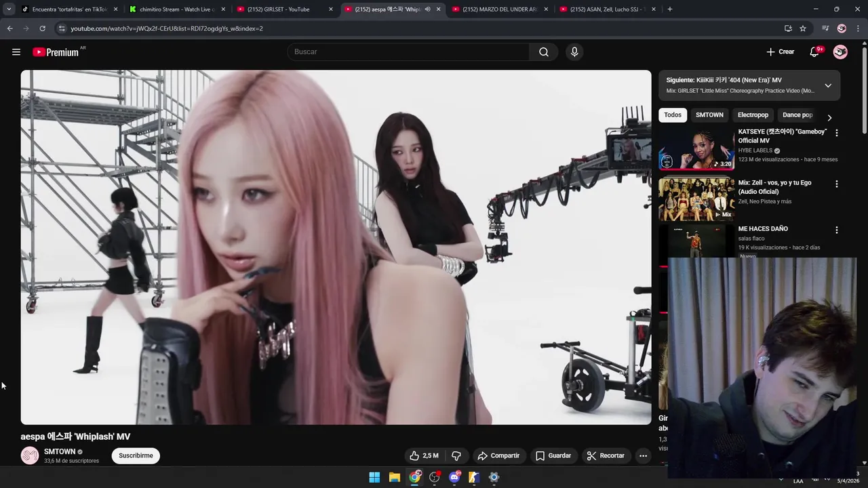Click the Suscribirme button

pyautogui.click(x=136, y=455)
